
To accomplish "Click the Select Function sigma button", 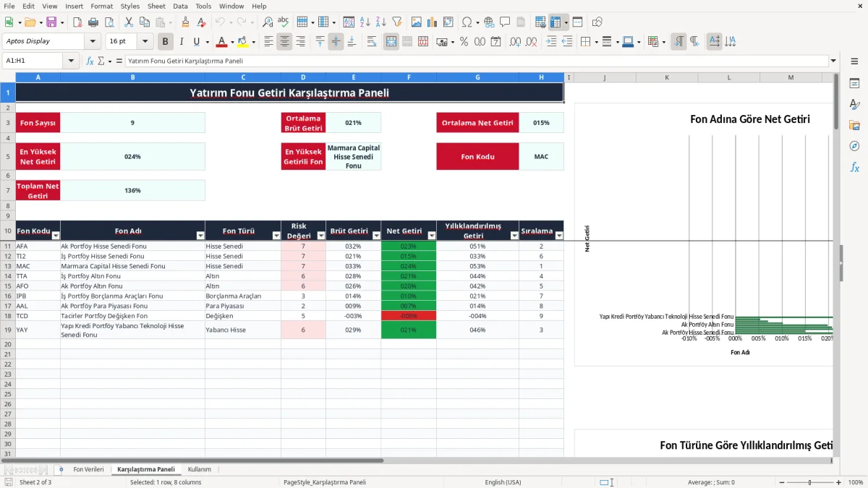I will coord(101,61).
